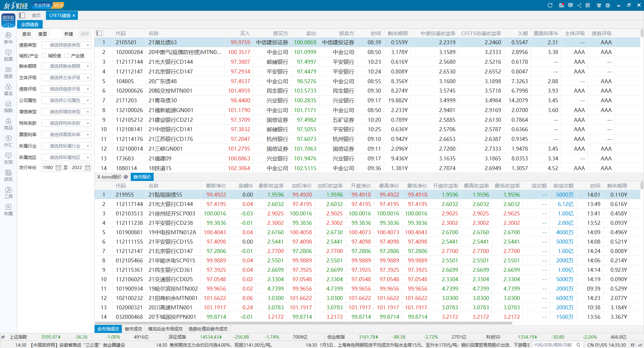Screen dimensions: 644x348
Task: Open the 股票 (stocks) sidebar section
Action: click(x=8, y=55)
